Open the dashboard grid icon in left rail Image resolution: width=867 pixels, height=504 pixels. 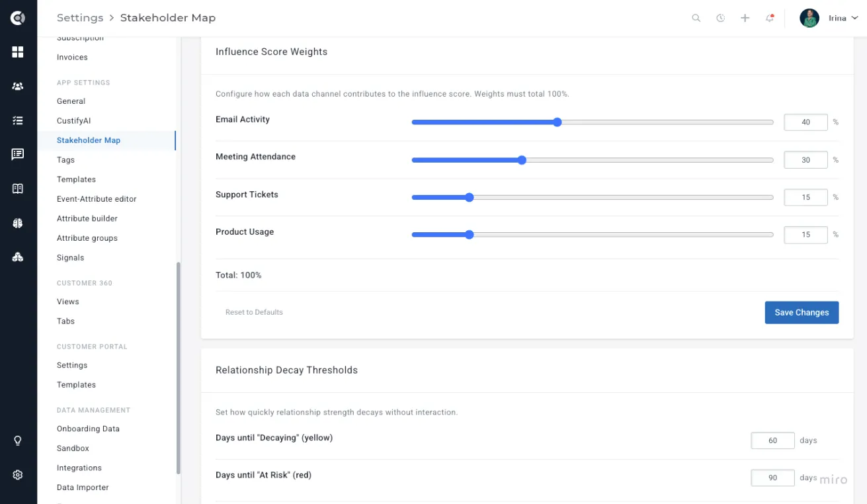click(x=18, y=52)
